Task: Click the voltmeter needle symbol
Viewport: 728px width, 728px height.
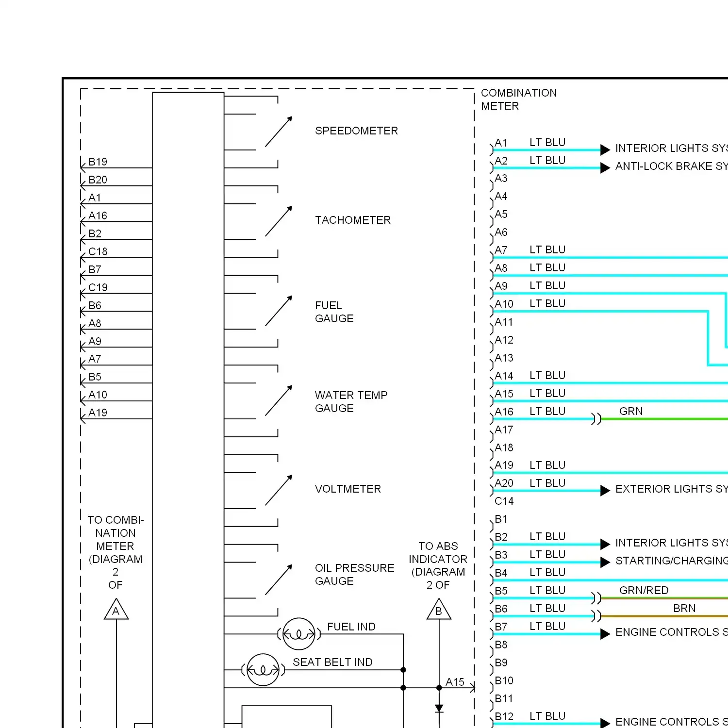Action: [279, 490]
